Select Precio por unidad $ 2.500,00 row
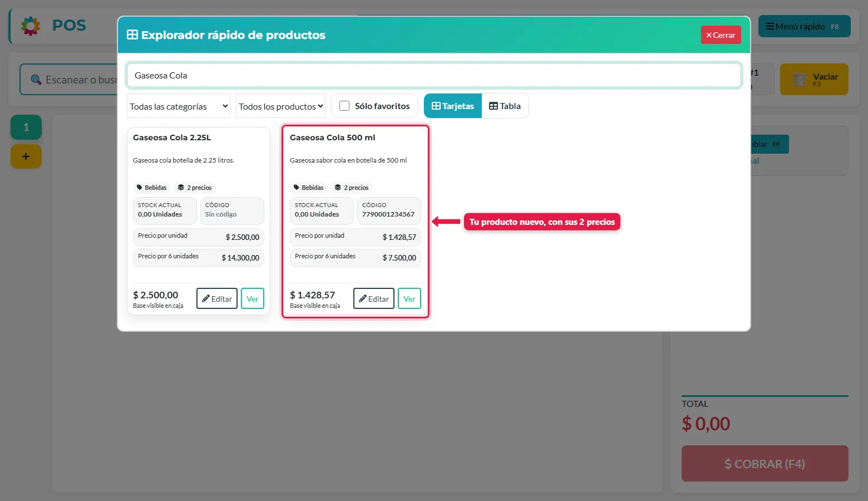The image size is (868, 501). [199, 237]
